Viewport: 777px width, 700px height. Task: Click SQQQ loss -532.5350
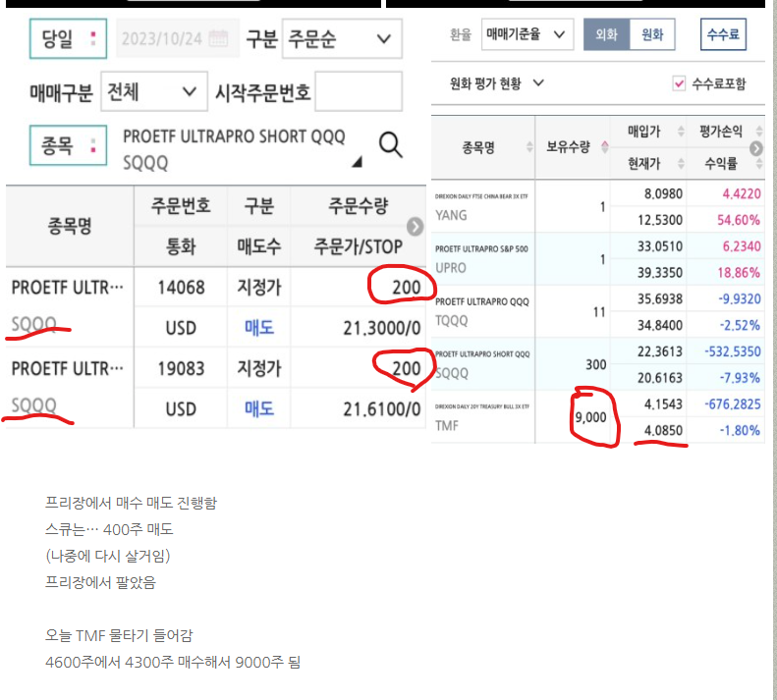pos(733,351)
